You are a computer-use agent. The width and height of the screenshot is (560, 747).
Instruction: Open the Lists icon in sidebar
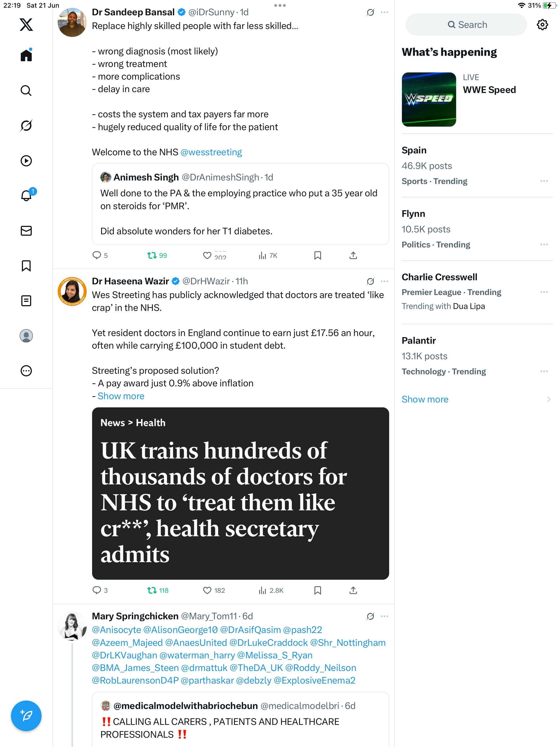[x=26, y=300]
